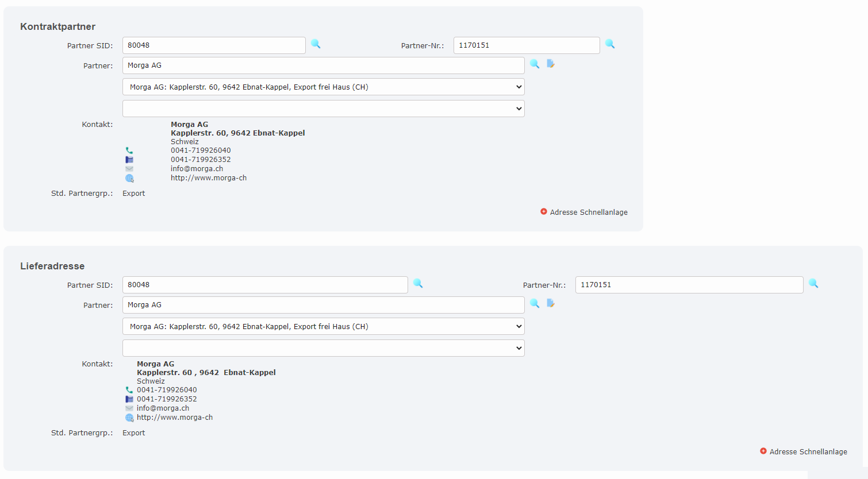Viewport: 868px width, 479px height.
Task: Open Kontraktpartner address dropdown showing Kapplerstr. 60
Action: pos(323,87)
